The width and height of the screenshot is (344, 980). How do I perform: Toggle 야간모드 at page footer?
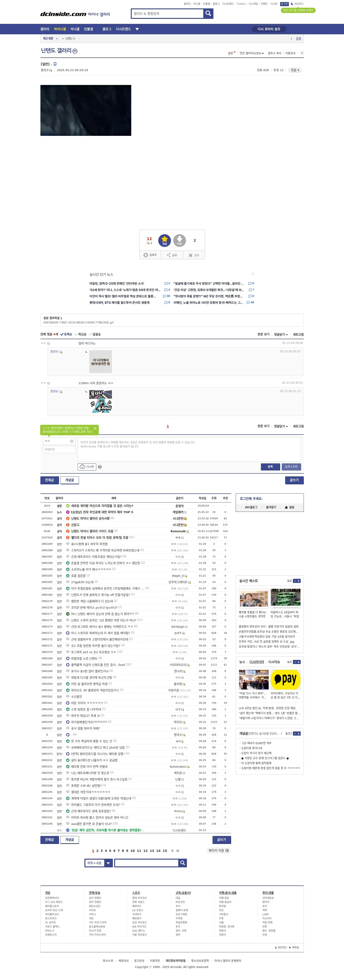click(281, 947)
